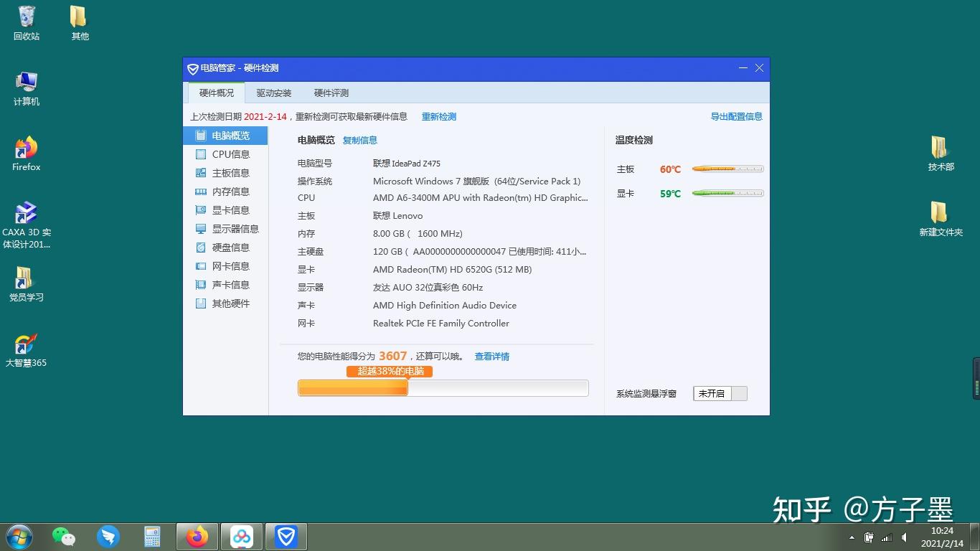Open 声卡信息 in the sidebar
980x551 pixels.
[x=225, y=285]
